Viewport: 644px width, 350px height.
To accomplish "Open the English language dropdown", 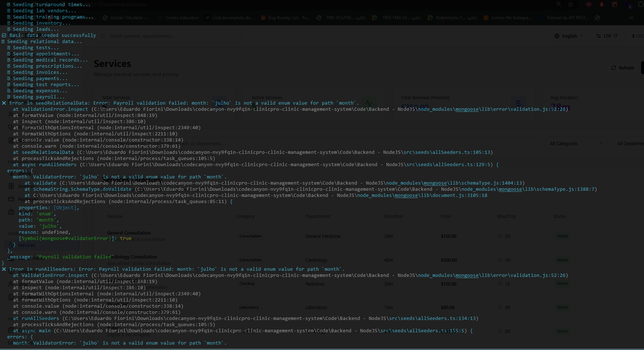I will click(569, 36).
